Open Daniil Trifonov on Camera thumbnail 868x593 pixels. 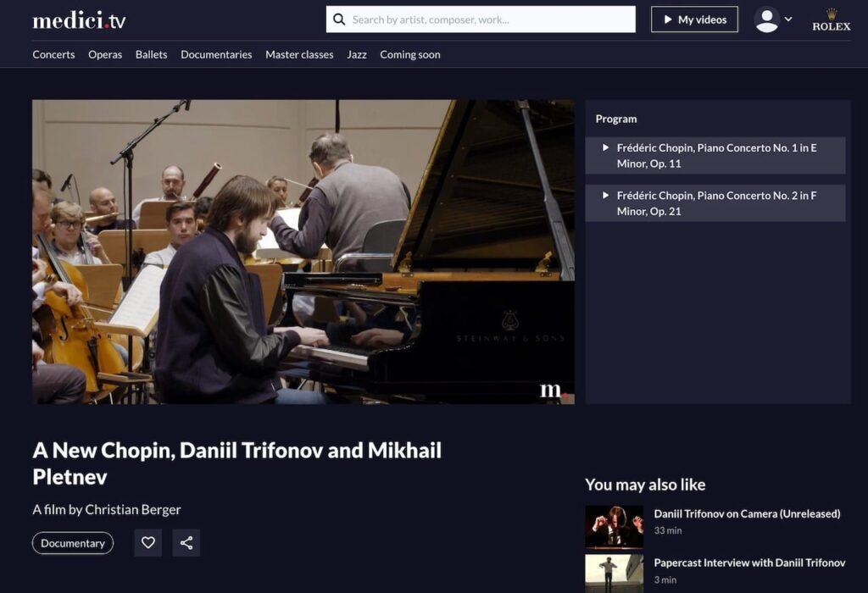[x=614, y=526]
